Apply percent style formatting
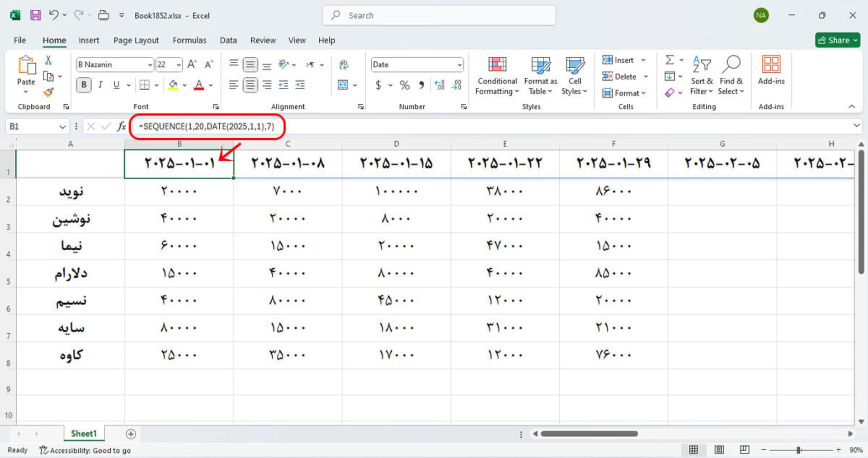868x458 pixels. pos(405,84)
